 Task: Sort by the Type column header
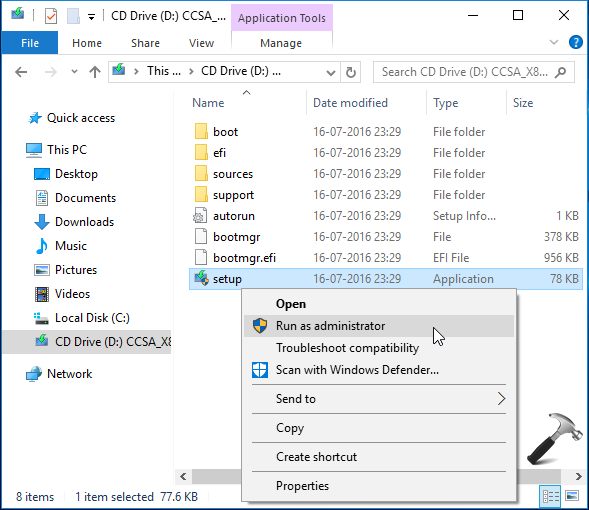446,103
